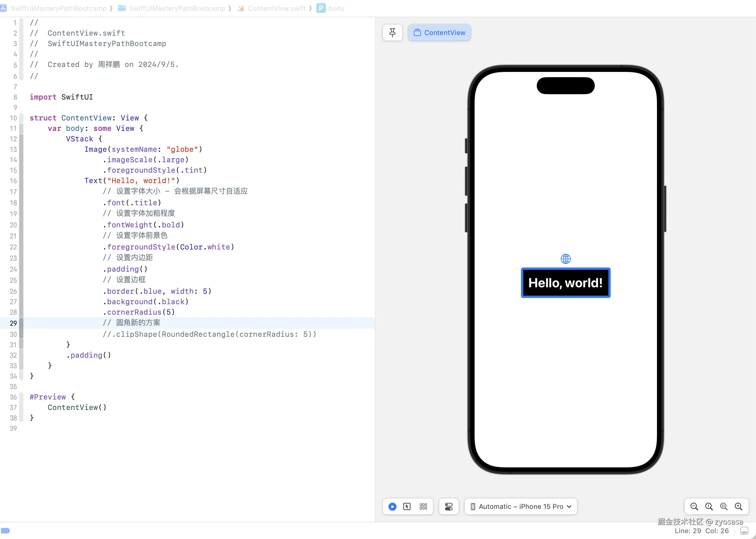Zoom preview to fit

[723, 506]
